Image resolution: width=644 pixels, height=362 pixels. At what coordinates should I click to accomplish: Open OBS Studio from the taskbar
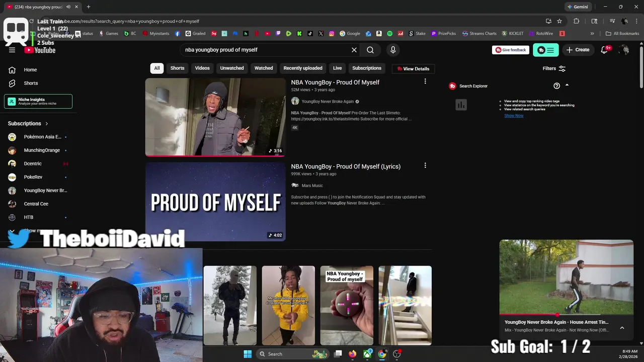click(397, 354)
